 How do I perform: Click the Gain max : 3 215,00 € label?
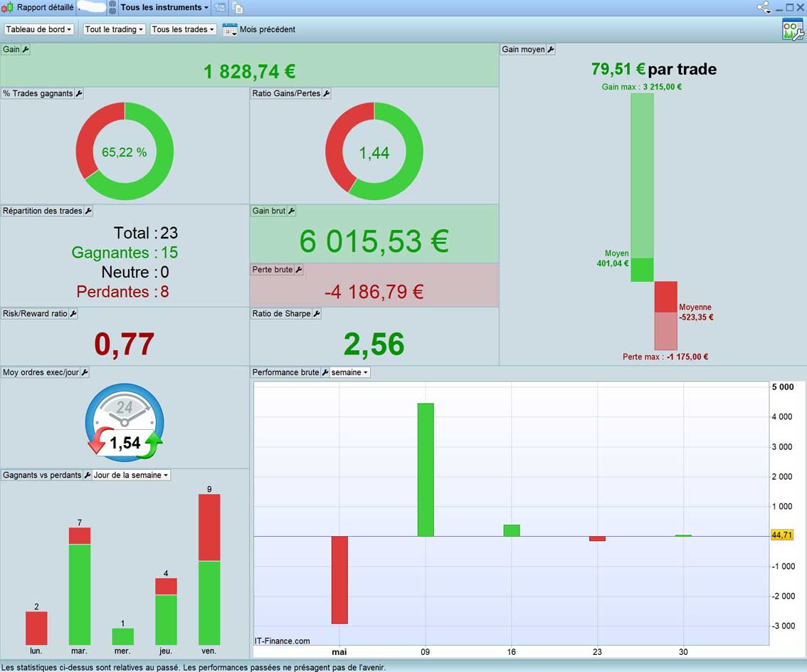(642, 87)
